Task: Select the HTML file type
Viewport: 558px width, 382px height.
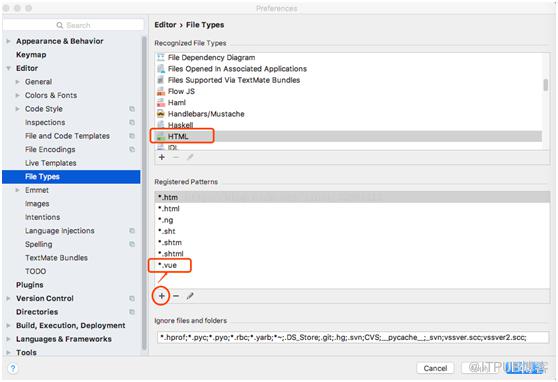Action: click(x=349, y=136)
